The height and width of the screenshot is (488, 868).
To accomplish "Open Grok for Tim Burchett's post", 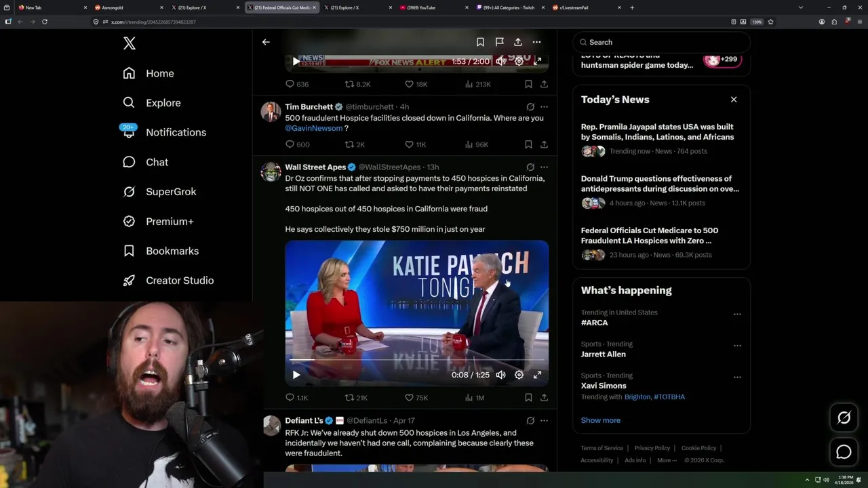I will click(530, 106).
